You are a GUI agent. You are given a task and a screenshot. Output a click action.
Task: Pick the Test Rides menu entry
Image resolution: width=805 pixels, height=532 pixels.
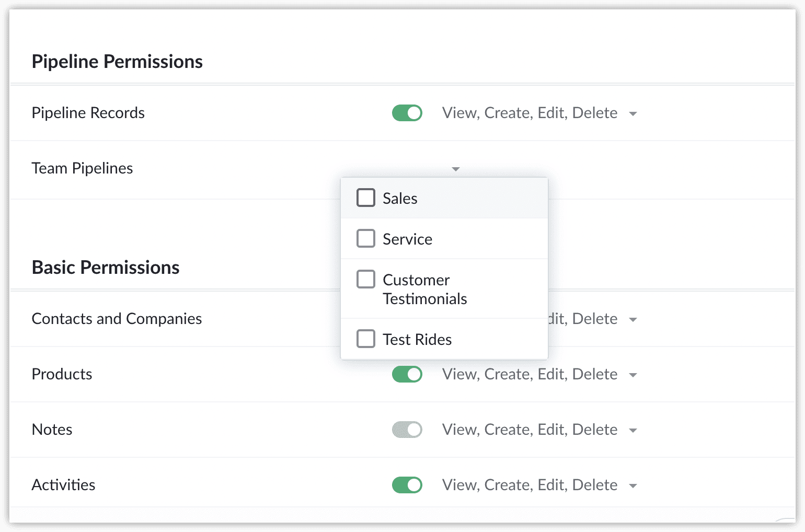pyautogui.click(x=417, y=340)
